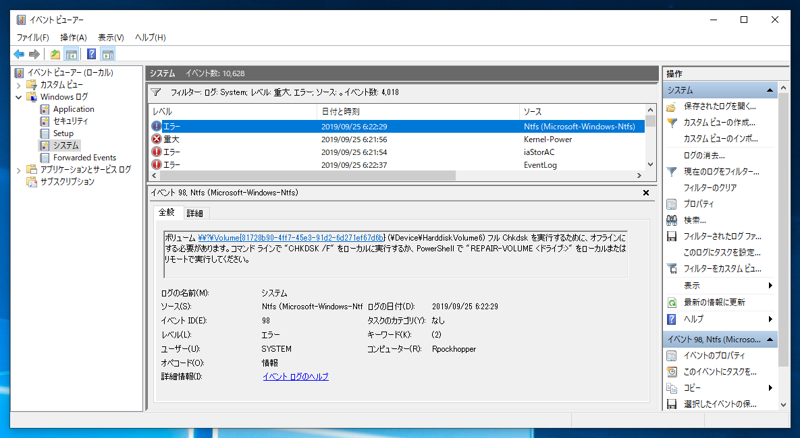Collapse Windows ログ tree node

point(19,97)
